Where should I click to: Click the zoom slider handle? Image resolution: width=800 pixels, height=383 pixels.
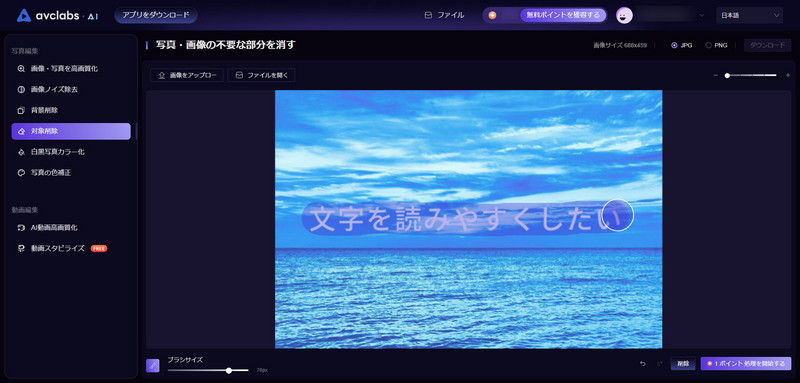727,75
